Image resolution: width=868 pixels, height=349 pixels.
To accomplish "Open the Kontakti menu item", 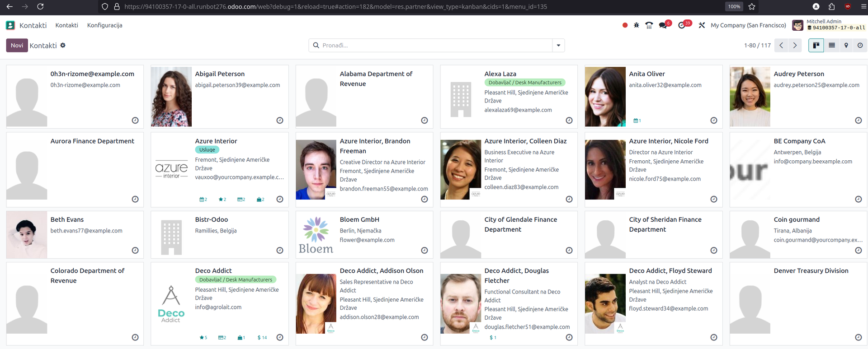I will 66,25.
